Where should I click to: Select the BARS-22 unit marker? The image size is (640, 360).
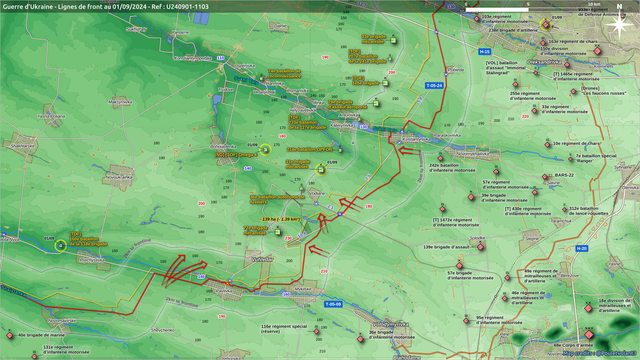click(x=545, y=177)
